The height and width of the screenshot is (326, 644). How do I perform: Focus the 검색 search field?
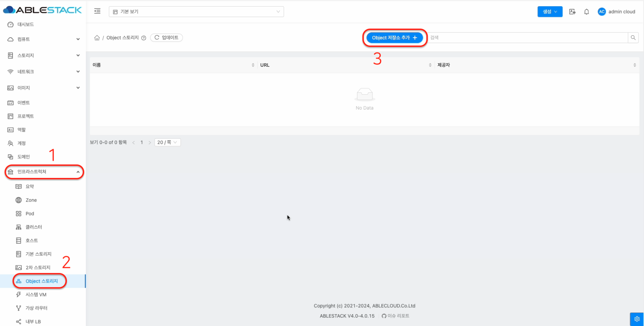[528, 38]
